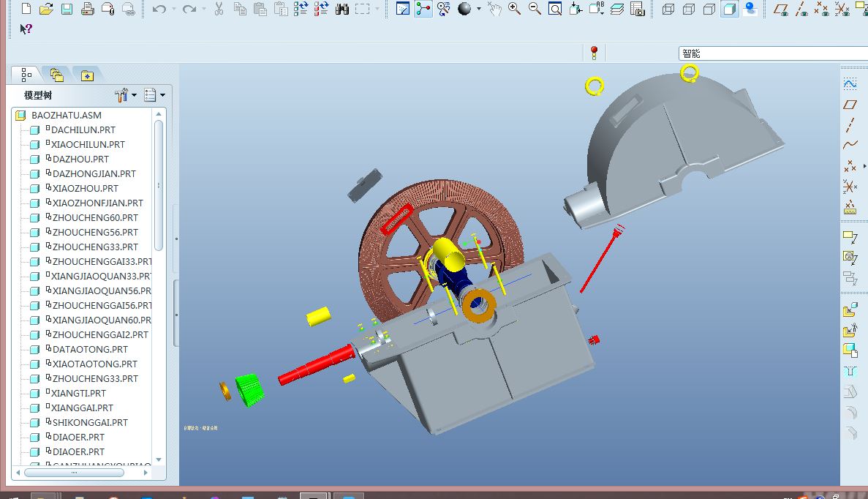The height and width of the screenshot is (499, 868).
Task: Click the Undo arrow icon
Action: (159, 9)
